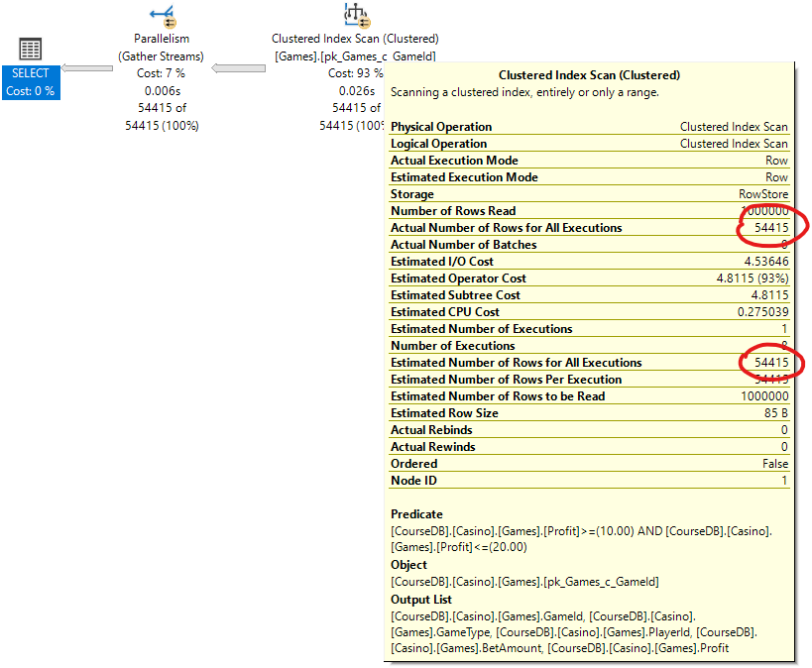Image resolution: width=812 pixels, height=668 pixels.
Task: Click Cost: 93 % under Index Scan
Action: (355, 73)
